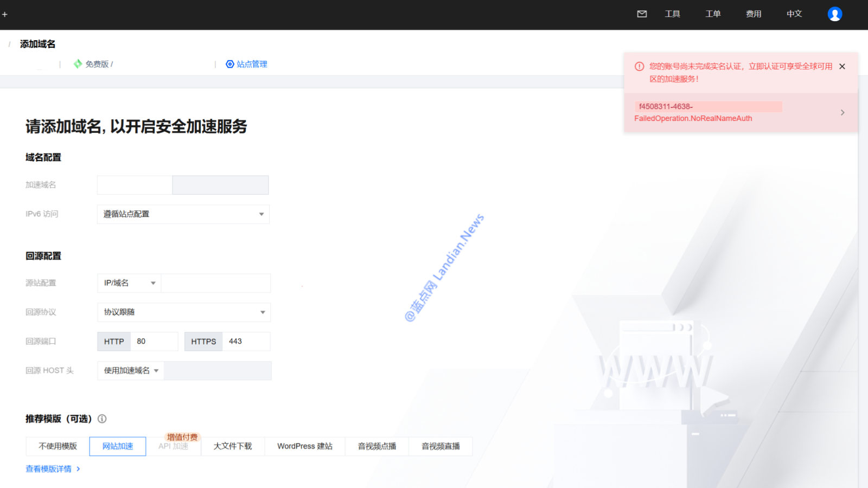Expand the FailedOperation error details arrow
The image size is (868, 488).
coord(842,112)
